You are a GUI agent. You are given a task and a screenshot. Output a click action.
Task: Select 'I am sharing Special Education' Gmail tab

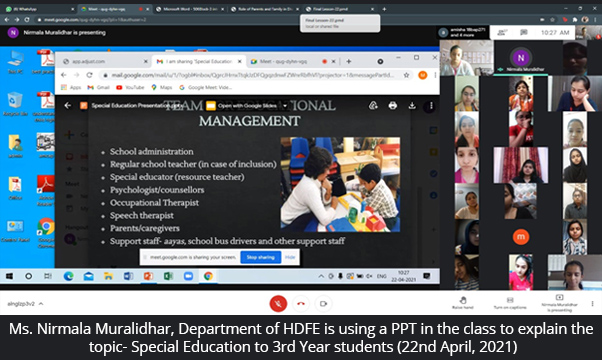click(x=199, y=61)
